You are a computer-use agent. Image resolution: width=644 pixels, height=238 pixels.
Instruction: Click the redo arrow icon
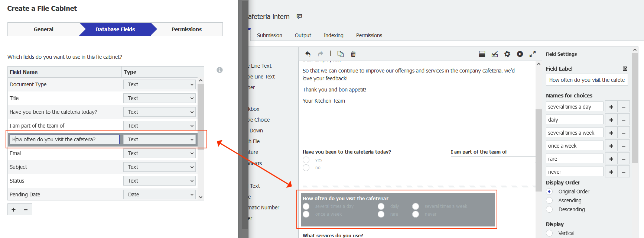tap(320, 54)
